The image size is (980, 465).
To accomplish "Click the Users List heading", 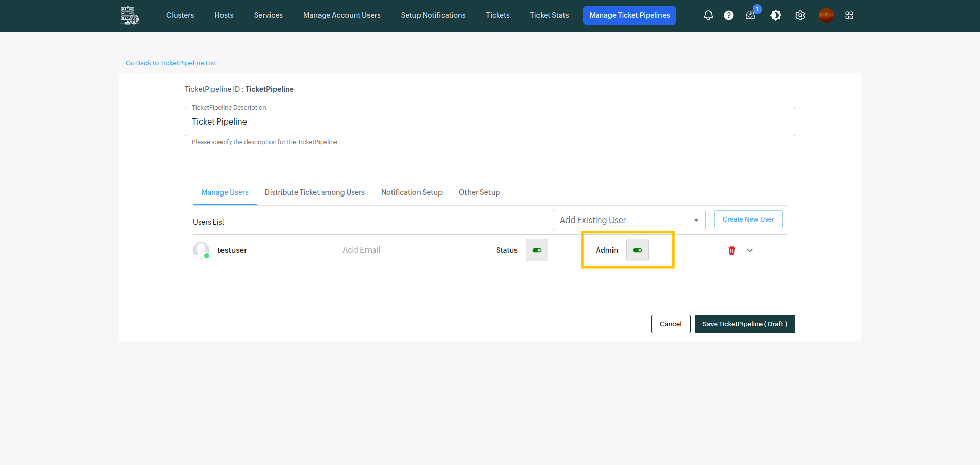I will point(209,222).
